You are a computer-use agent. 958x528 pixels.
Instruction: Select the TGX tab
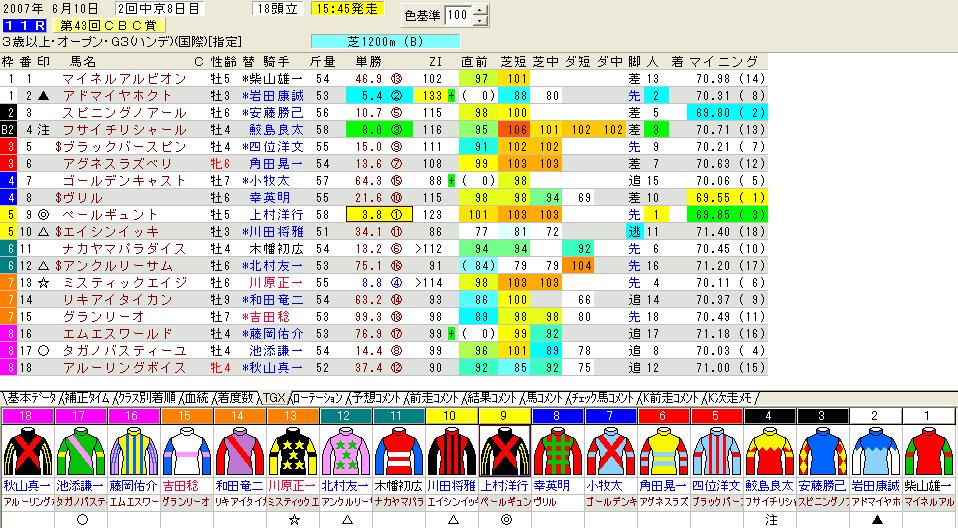[x=274, y=398]
